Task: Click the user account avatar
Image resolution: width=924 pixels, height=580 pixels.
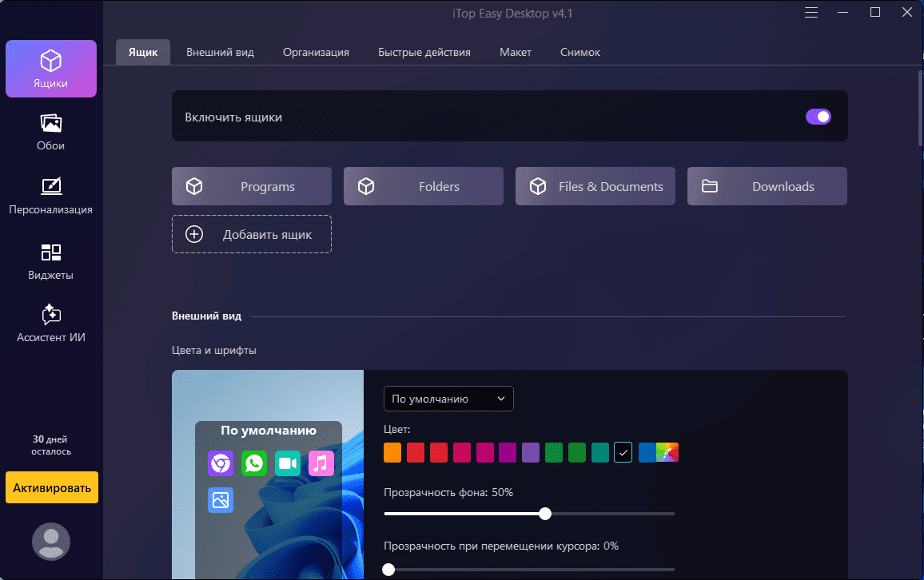Action: click(50, 541)
